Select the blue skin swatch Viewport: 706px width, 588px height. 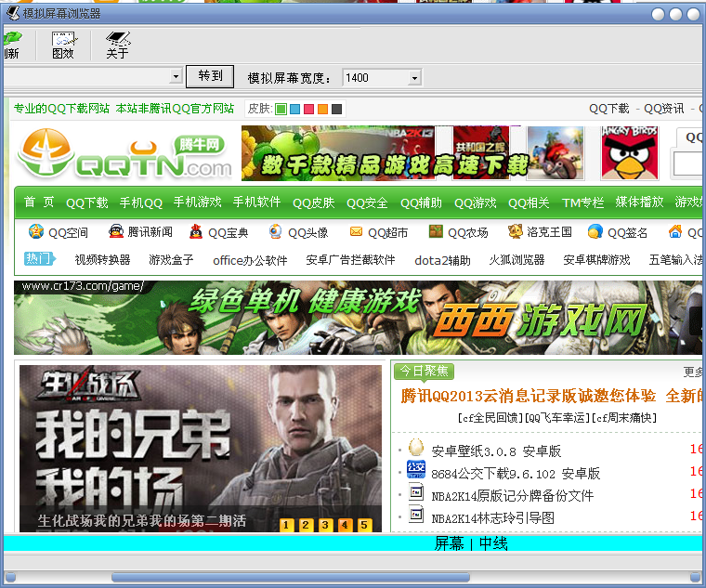[294, 109]
